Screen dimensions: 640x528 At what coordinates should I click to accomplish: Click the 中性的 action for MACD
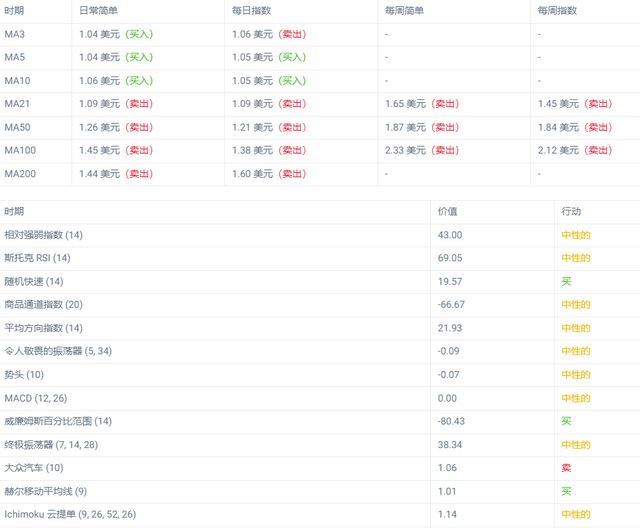(x=576, y=398)
